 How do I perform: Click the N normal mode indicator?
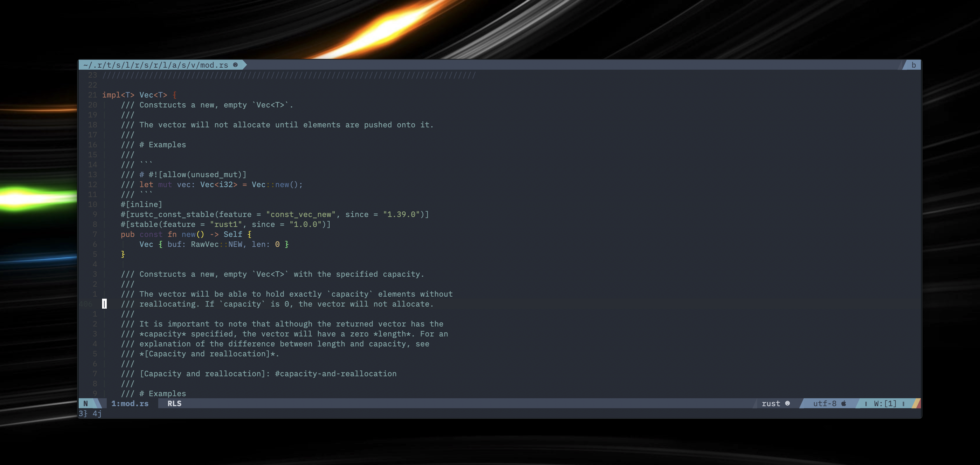click(x=86, y=403)
